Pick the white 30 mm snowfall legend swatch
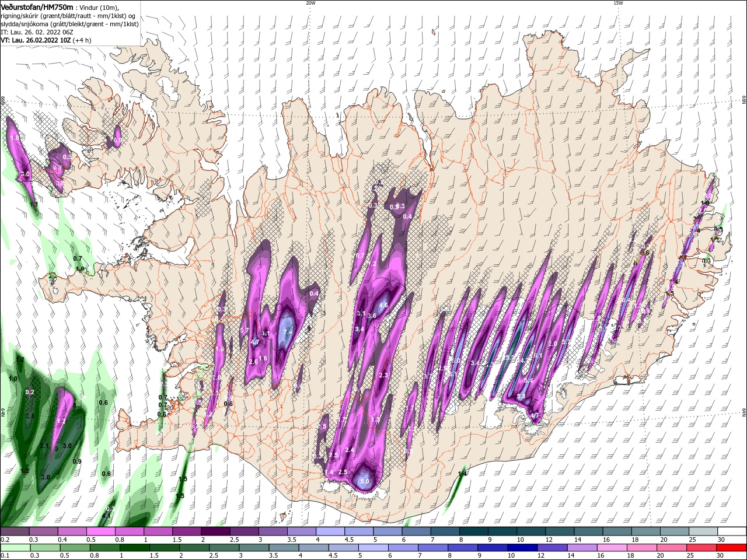The width and height of the screenshot is (747, 560). (732, 531)
